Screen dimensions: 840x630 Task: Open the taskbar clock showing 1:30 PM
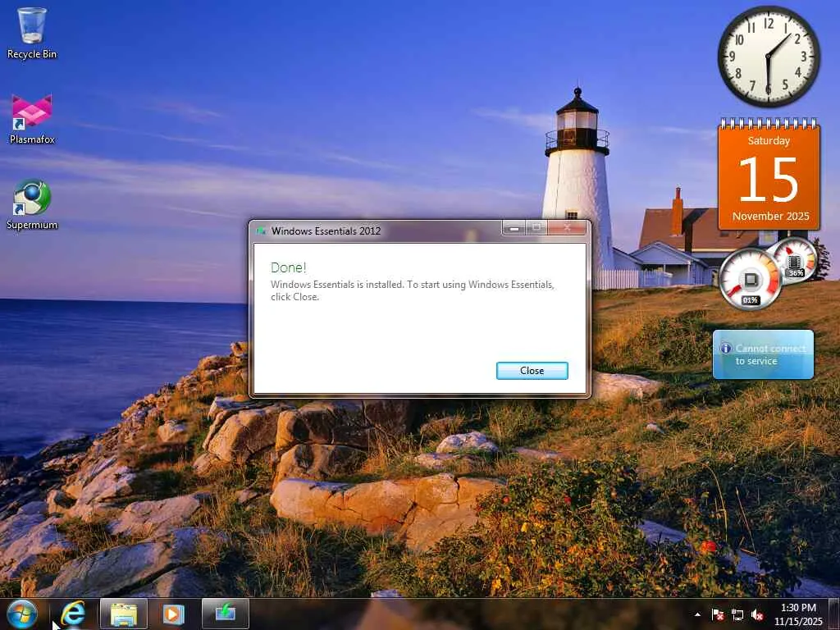point(798,614)
